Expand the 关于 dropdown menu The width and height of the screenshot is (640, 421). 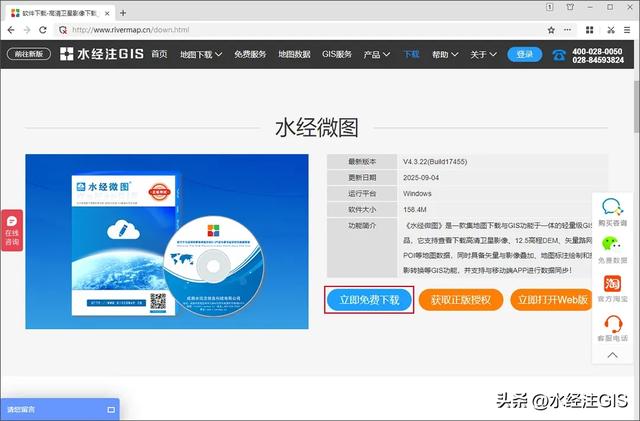click(483, 54)
